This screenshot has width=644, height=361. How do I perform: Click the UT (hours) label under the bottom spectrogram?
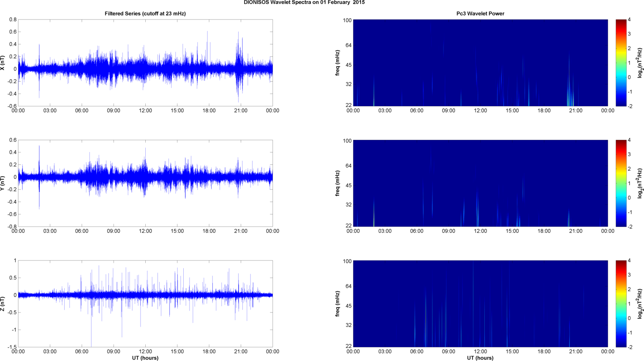480,358
